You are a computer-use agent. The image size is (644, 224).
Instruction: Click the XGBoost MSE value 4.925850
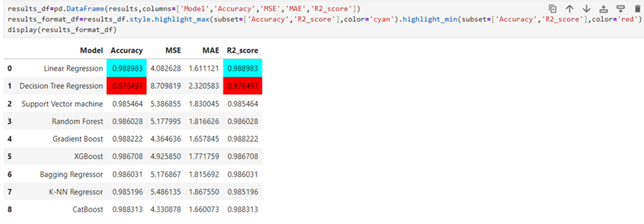[x=165, y=157]
